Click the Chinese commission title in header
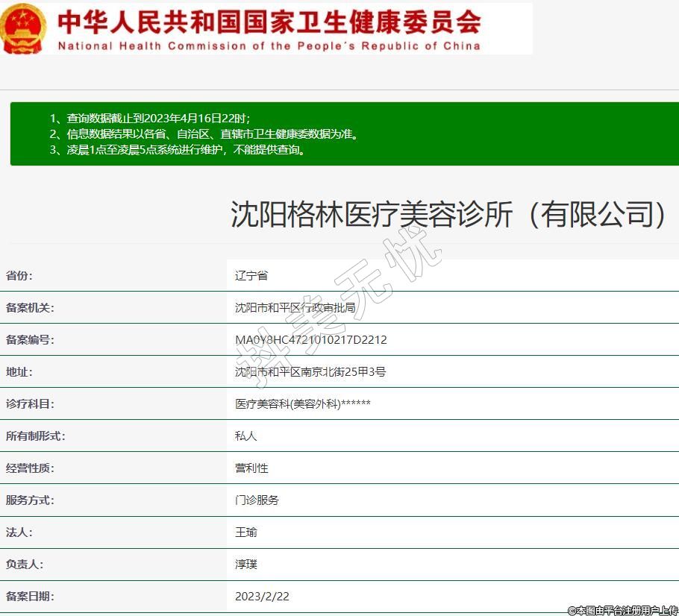Image resolution: width=679 pixels, height=616 pixels. coord(269,21)
